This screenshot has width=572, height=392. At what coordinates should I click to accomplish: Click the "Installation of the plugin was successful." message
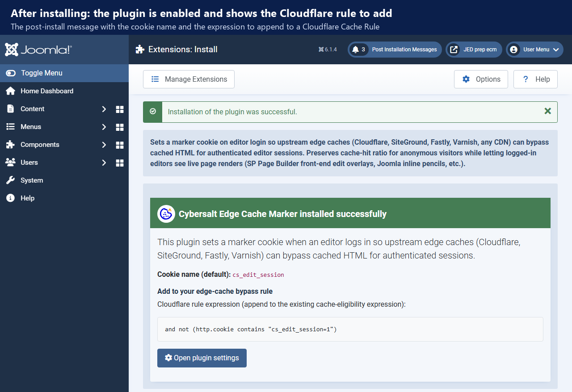(232, 112)
